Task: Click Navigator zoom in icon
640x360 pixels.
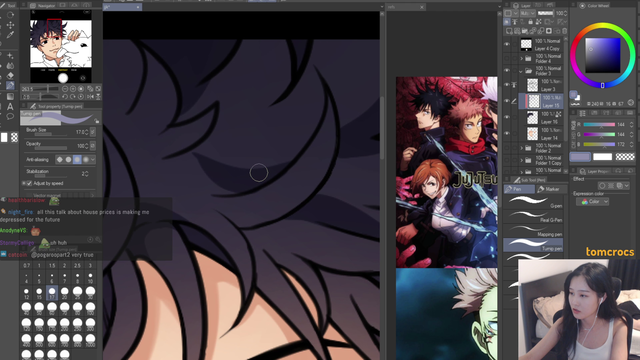Action: pos(73,89)
